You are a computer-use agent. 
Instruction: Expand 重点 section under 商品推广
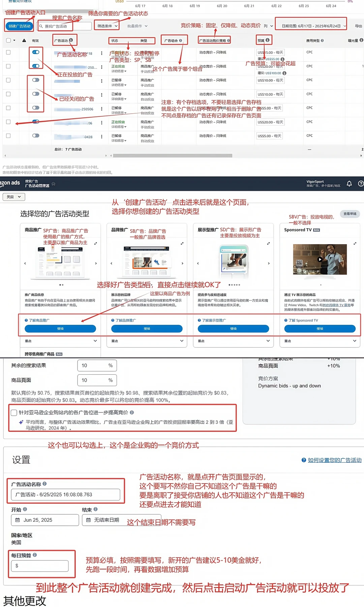click(x=60, y=341)
